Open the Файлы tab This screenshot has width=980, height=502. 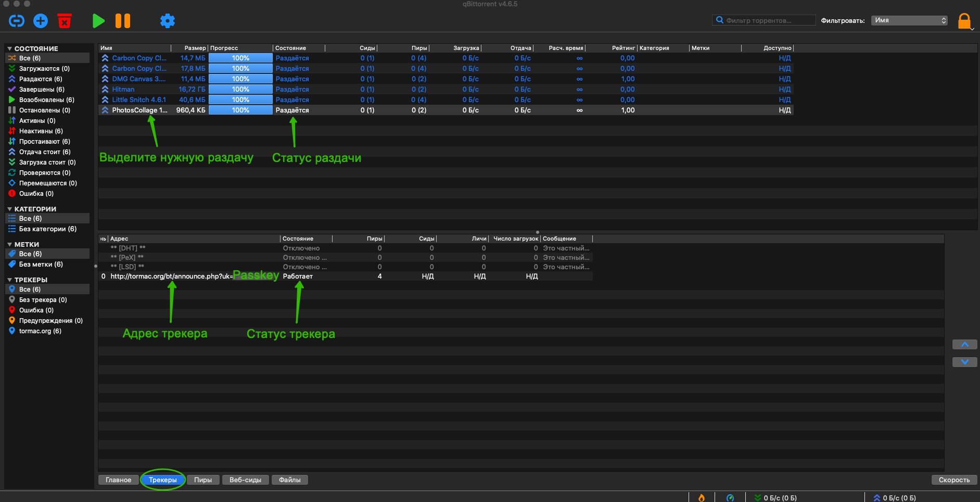[x=289, y=480]
